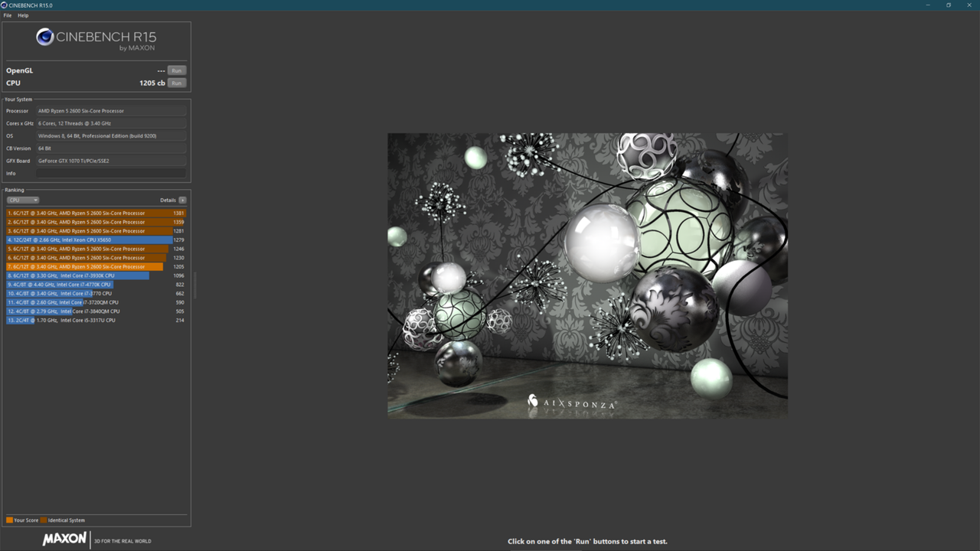Select the Cores x GHz field value
Viewport: 980px width, 551px height.
(x=111, y=123)
